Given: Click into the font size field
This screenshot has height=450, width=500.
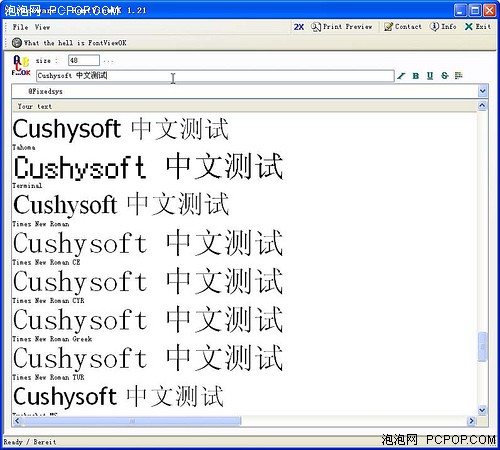Looking at the screenshot, I should click(x=84, y=61).
